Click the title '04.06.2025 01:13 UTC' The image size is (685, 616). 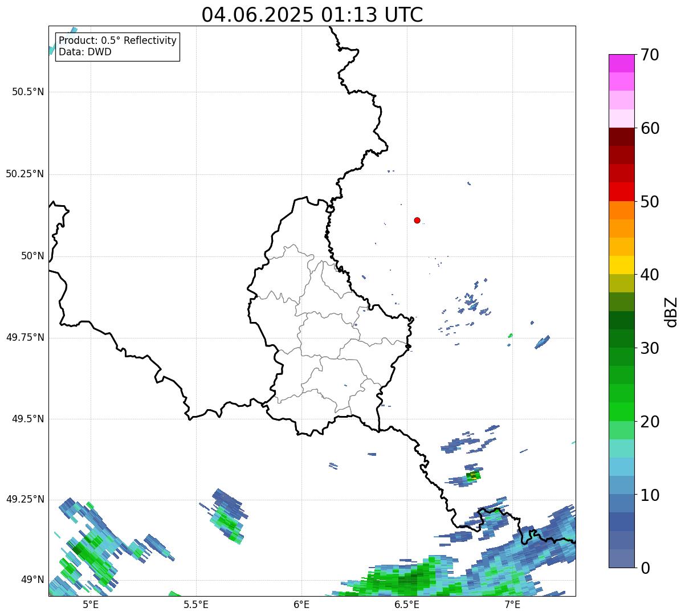(312, 15)
